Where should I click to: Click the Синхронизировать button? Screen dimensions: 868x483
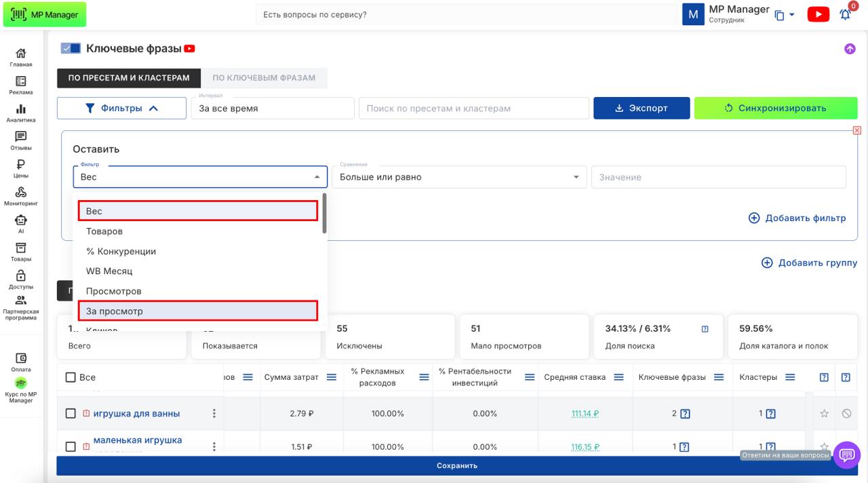[x=775, y=108]
